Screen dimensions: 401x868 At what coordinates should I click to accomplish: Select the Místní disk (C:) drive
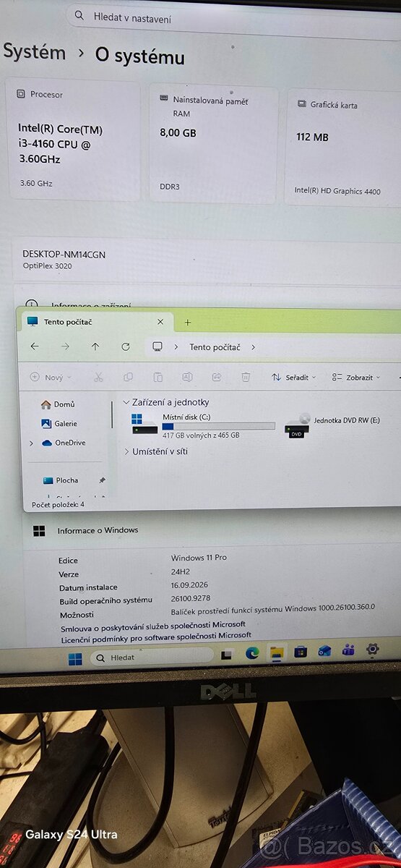pyautogui.click(x=204, y=427)
